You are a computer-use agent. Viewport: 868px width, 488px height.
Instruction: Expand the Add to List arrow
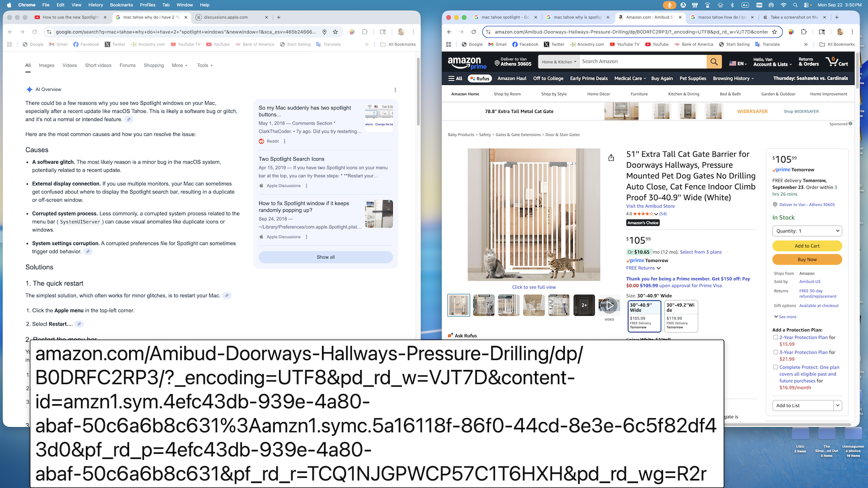[x=838, y=406]
